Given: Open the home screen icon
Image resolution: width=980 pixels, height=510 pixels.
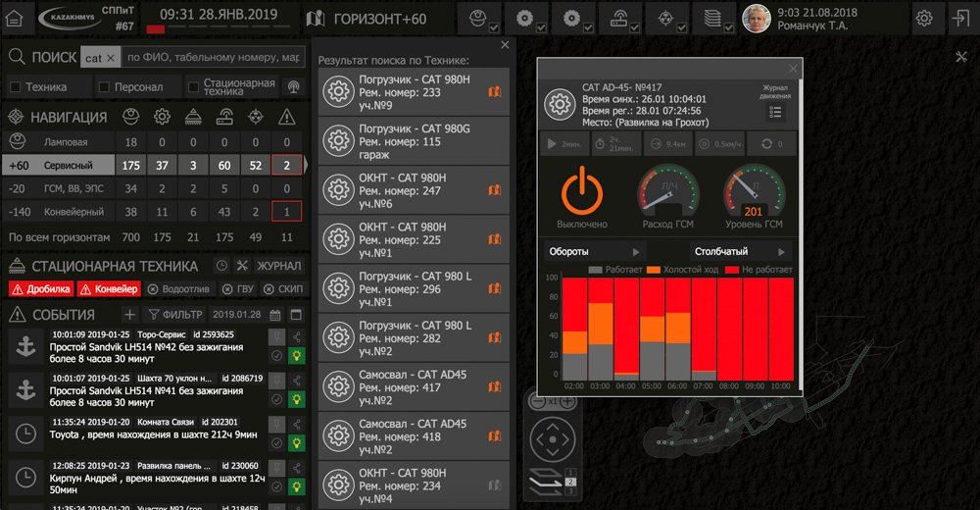Looking at the screenshot, I should point(14,19).
